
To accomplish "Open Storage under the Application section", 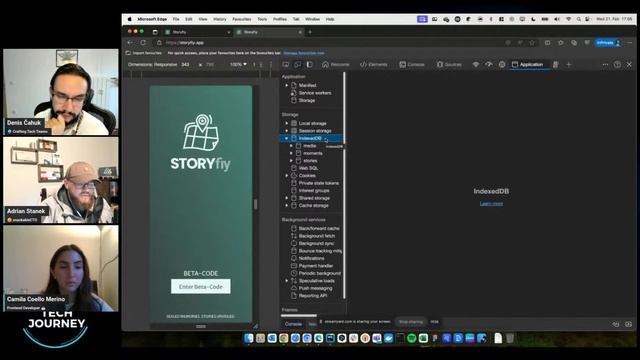I will pyautogui.click(x=307, y=100).
